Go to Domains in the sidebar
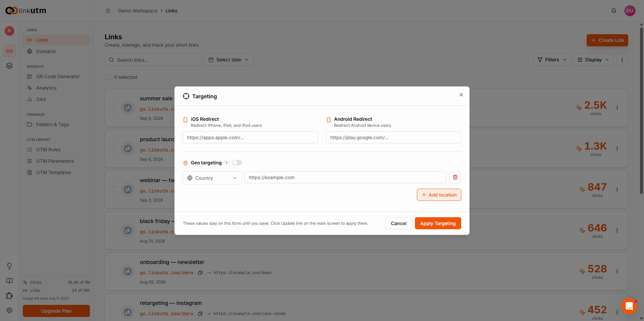Screen dimensions: 644x321 click(56, 51)
